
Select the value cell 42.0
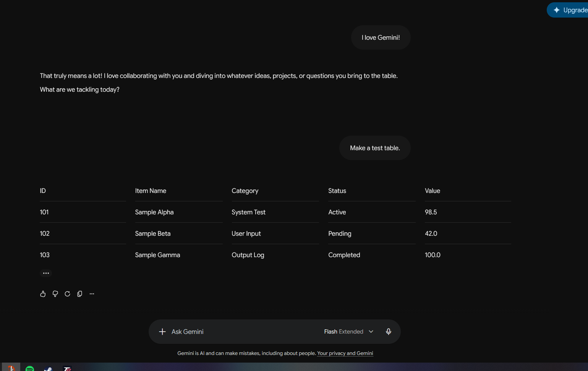tap(431, 233)
